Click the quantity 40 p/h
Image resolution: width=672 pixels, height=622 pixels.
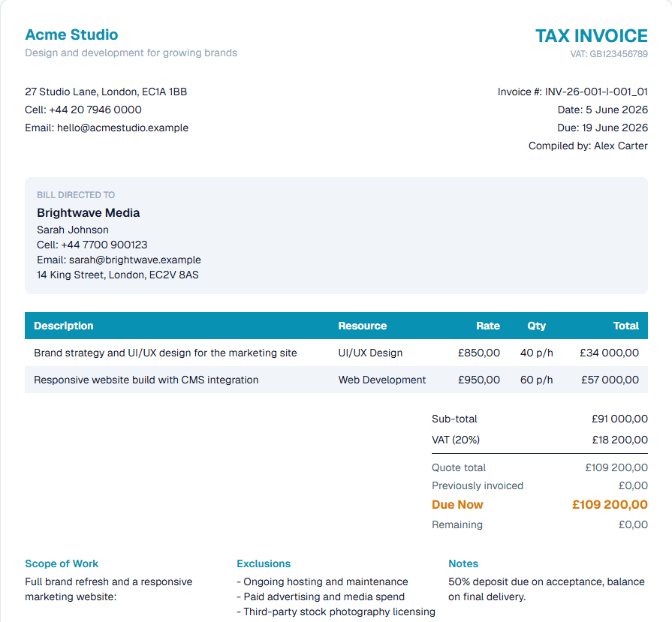pyautogui.click(x=537, y=353)
